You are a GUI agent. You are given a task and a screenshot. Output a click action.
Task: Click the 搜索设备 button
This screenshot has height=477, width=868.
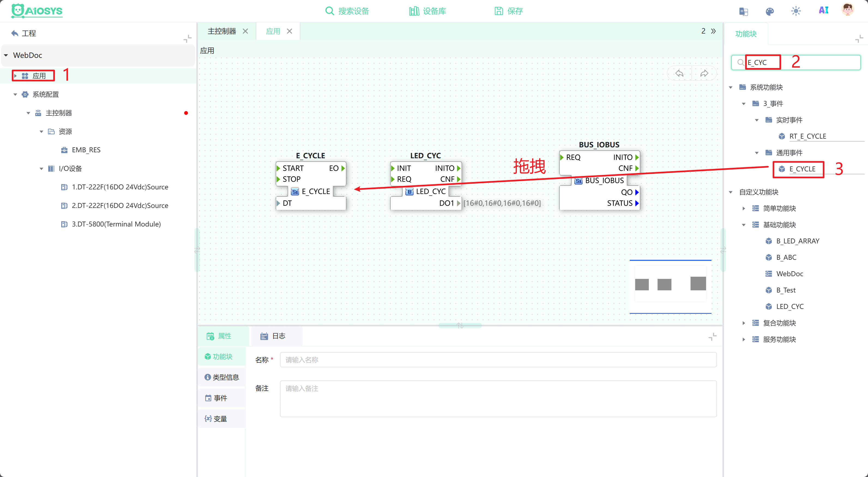347,11
